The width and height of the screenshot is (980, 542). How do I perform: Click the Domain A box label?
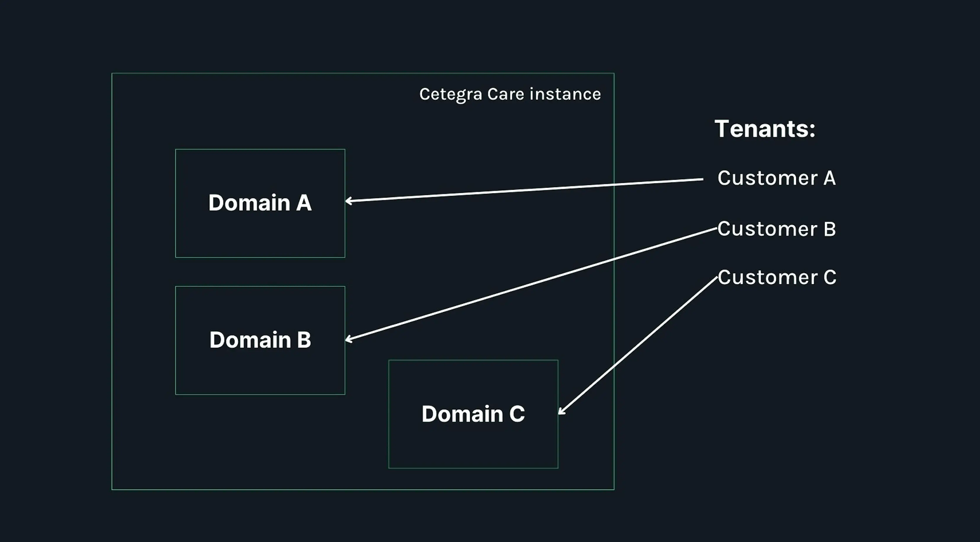tap(260, 203)
